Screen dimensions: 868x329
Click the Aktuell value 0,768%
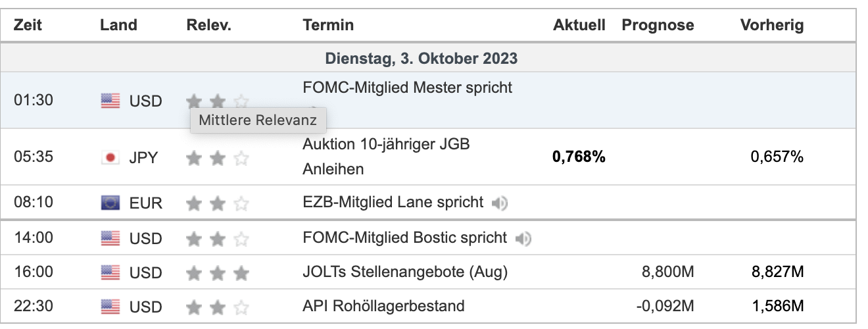point(579,157)
